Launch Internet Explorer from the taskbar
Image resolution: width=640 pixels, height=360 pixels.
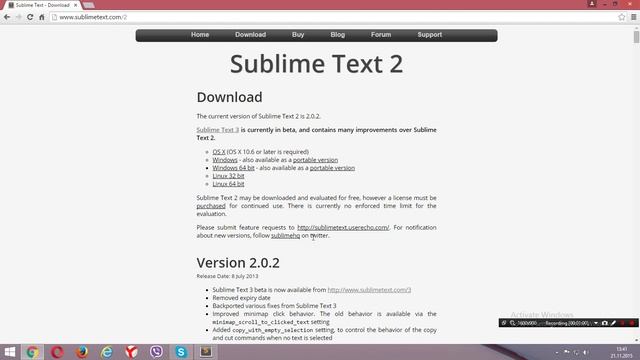[107, 352]
